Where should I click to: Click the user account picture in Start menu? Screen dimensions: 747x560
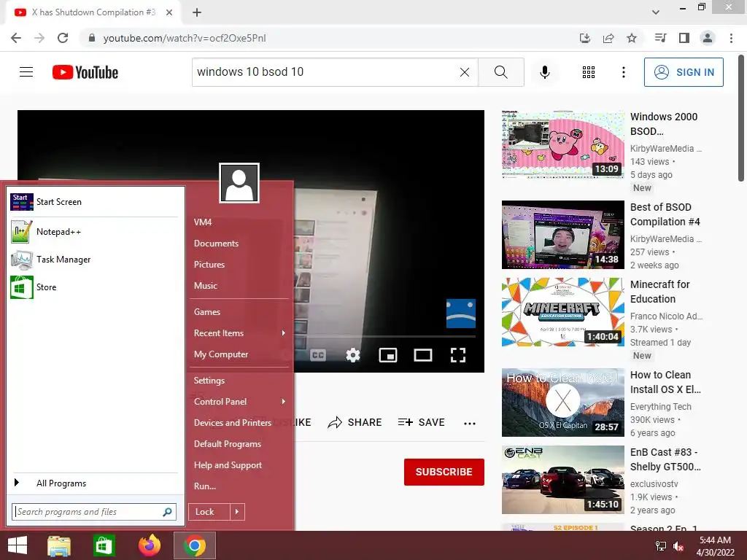[x=239, y=183]
